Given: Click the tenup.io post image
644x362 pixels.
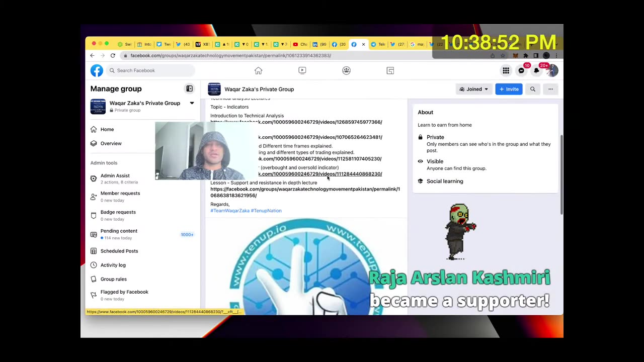Looking at the screenshot, I should coord(306,266).
